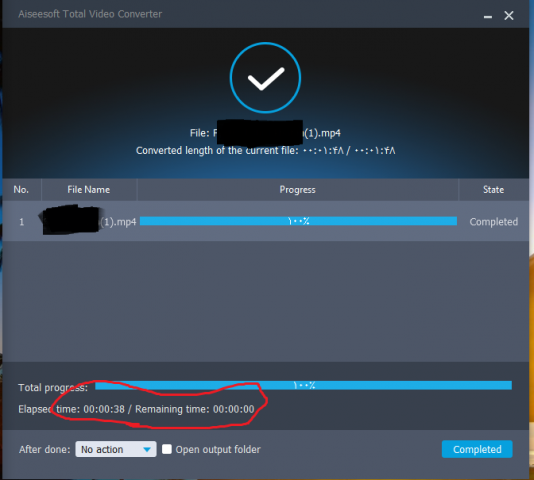Select row 1 in the file list
Screen dimensions: 534x480
pos(266,221)
